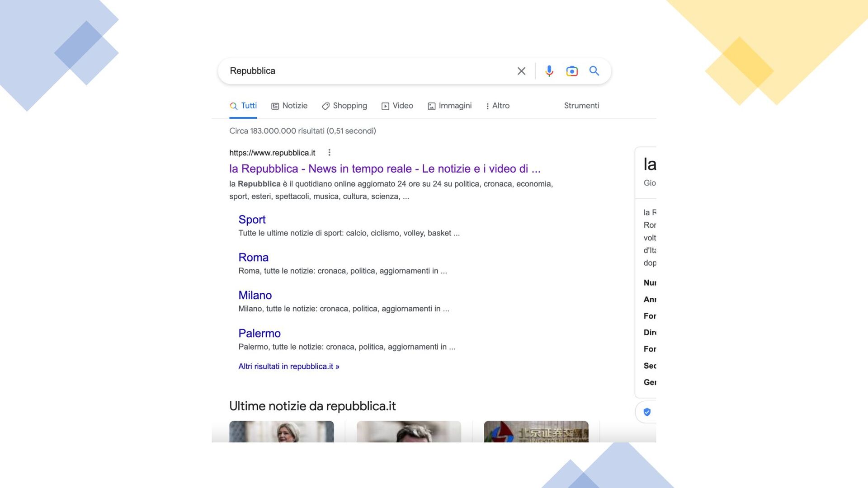Expand the Altro more options menu
Image resolution: width=868 pixels, height=488 pixels.
497,106
